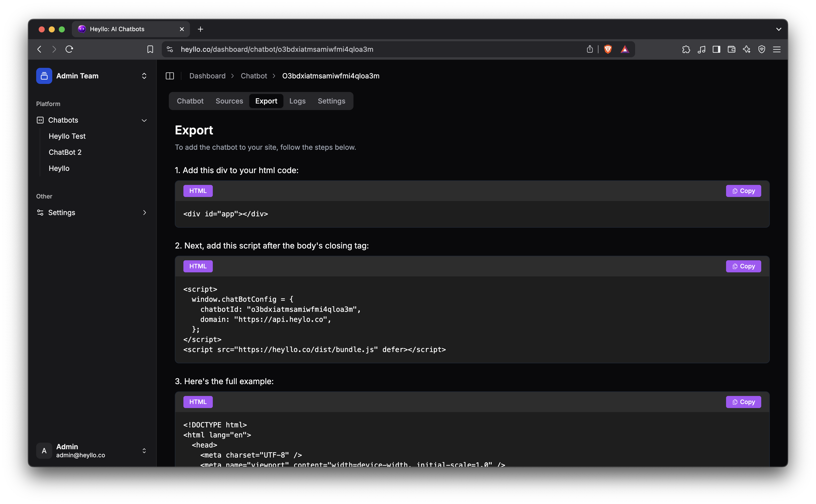816x504 pixels.
Task: Close the Heyllo: AI Chatbots tab
Action: pyautogui.click(x=182, y=29)
